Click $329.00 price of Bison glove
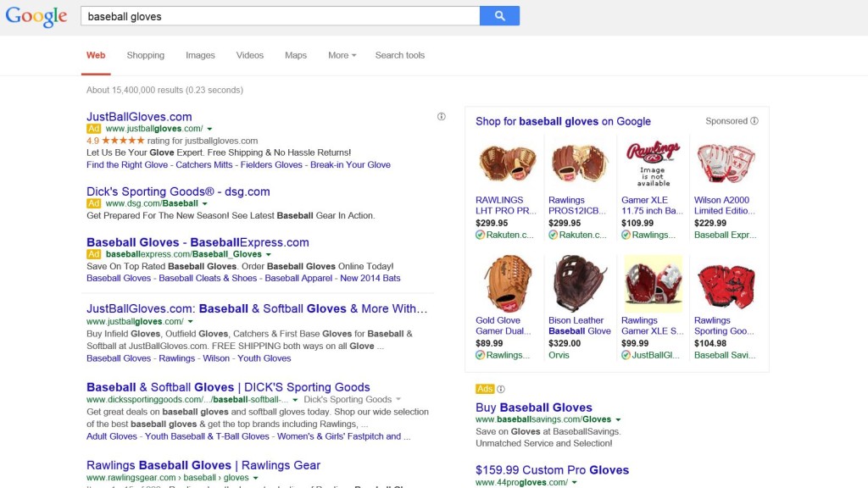Viewport: 868px width, 488px height. coord(565,343)
